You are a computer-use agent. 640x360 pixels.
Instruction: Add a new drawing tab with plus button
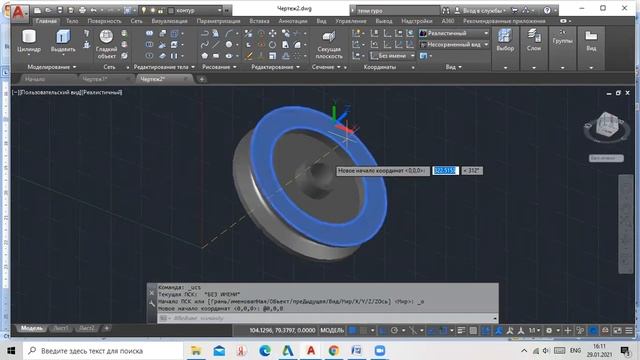pos(202,79)
